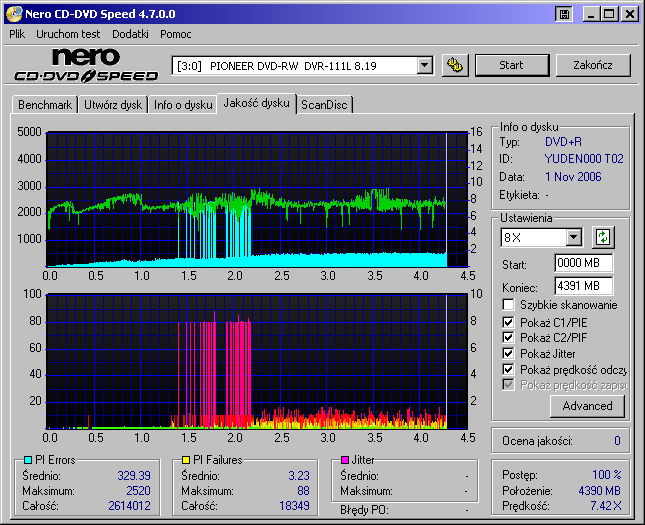Click the upper PI Errors graph

coord(257,200)
